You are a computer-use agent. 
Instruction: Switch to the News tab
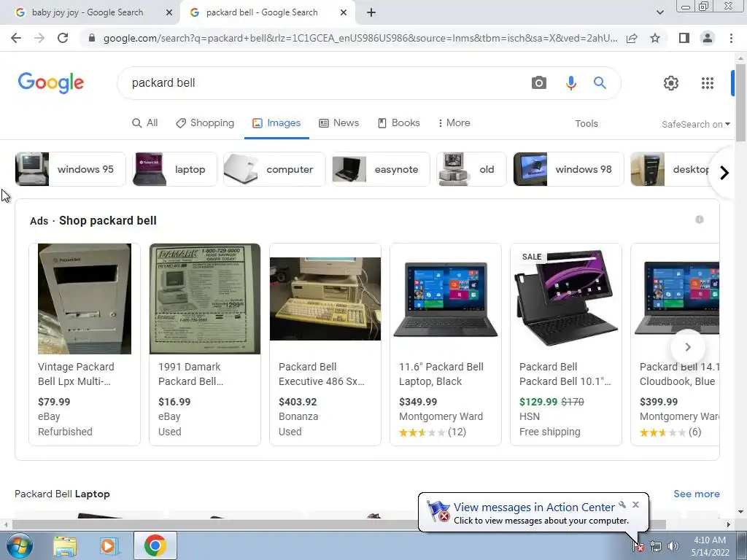[338, 122]
